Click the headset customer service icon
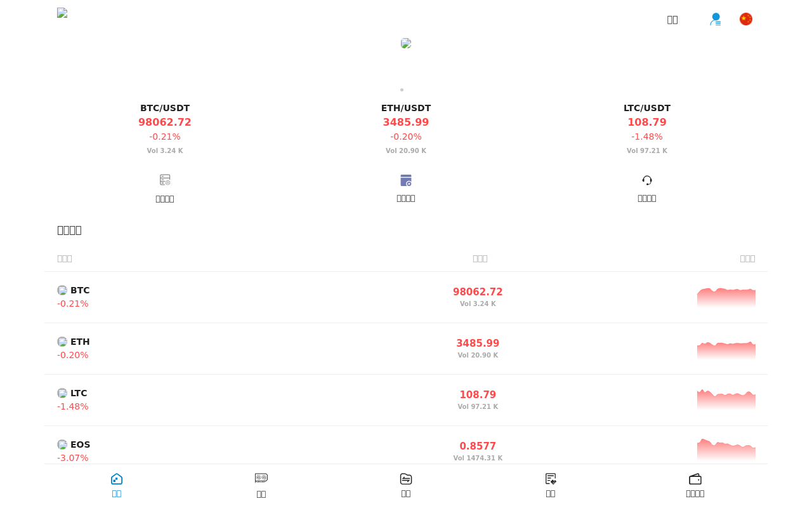This screenshot has width=812, height=508. (x=647, y=180)
